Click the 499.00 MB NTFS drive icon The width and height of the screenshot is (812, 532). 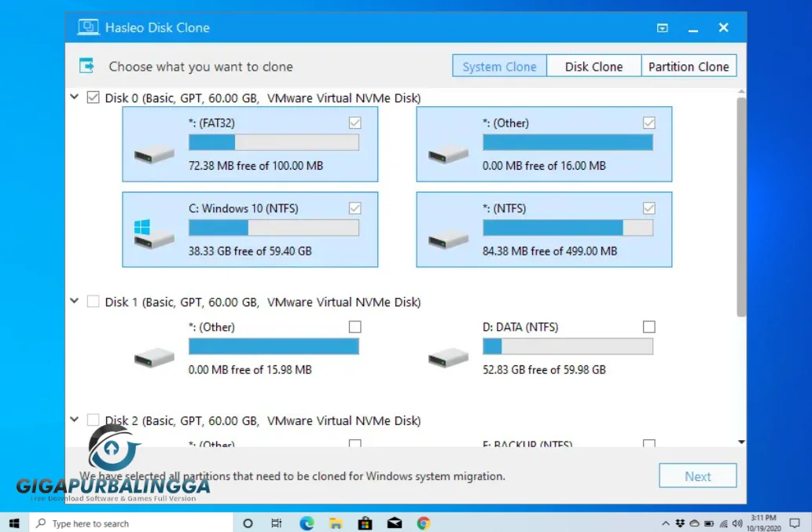coord(448,240)
